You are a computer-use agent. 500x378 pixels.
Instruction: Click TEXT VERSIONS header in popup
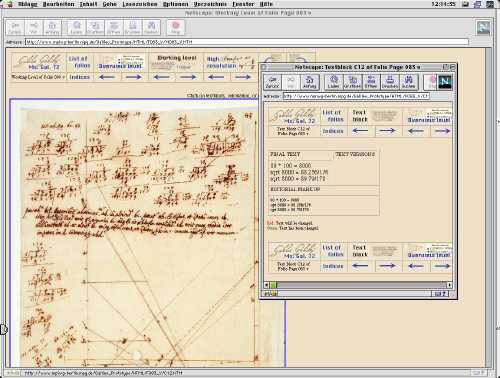[355, 154]
